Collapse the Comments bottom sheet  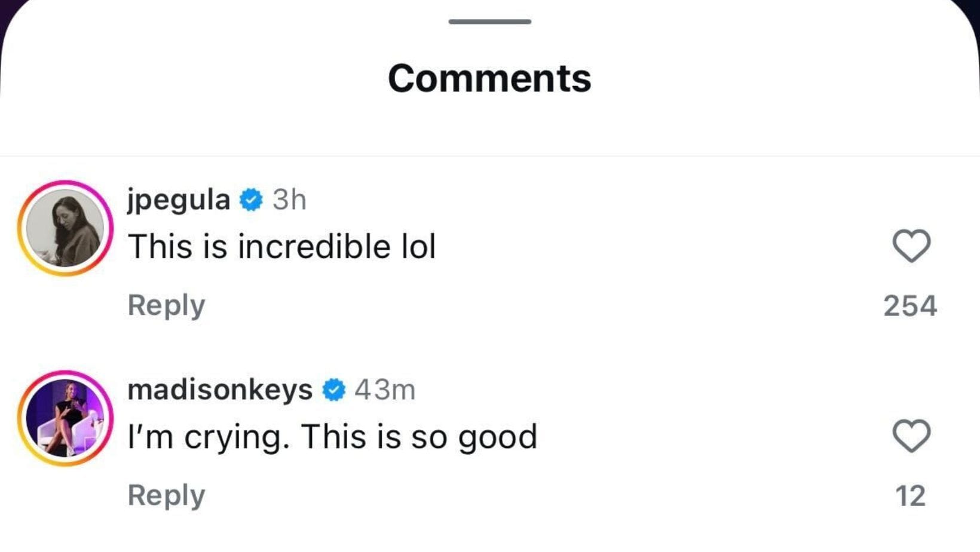tap(489, 22)
